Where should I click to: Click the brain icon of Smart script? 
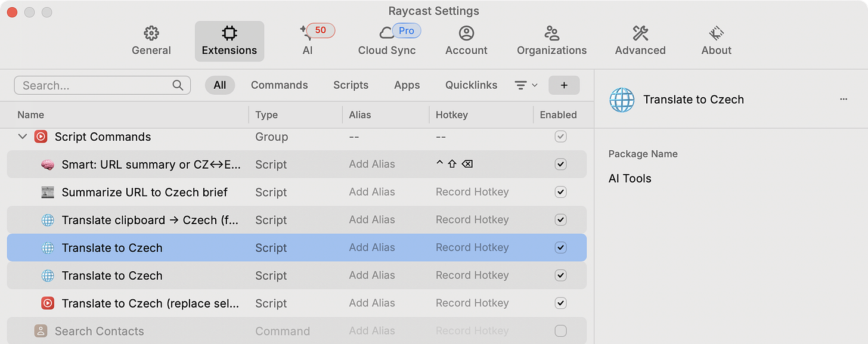(x=48, y=165)
